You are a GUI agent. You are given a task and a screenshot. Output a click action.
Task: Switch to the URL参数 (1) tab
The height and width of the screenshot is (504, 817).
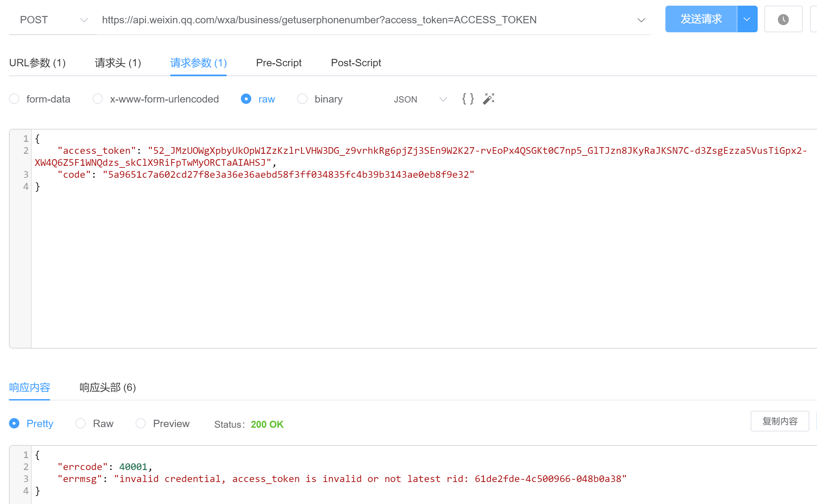(x=37, y=63)
